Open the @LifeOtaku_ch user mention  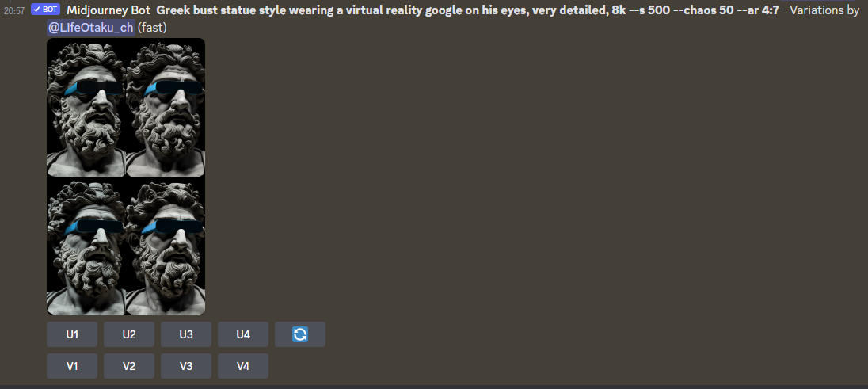(x=90, y=28)
